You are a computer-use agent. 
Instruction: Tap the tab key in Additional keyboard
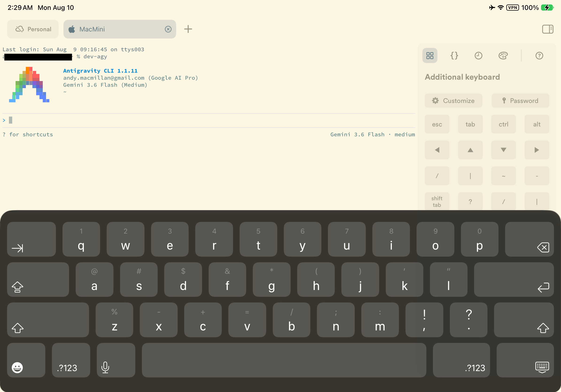point(470,124)
